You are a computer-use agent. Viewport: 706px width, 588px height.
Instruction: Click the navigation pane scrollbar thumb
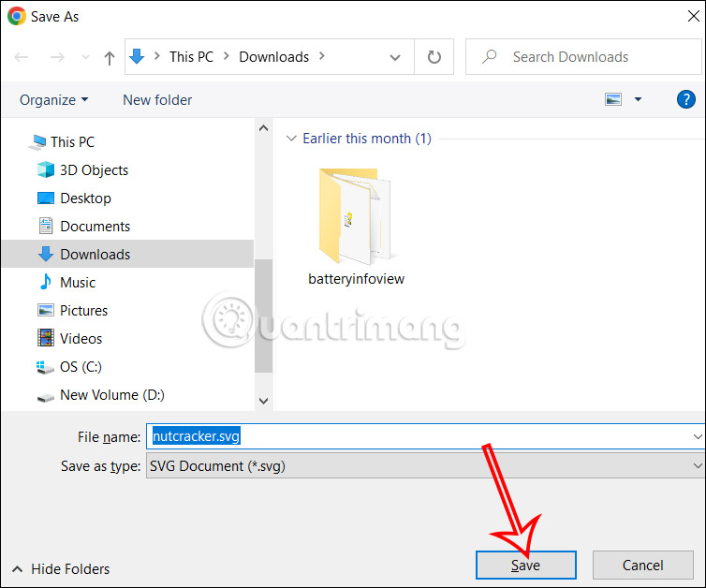(264, 316)
